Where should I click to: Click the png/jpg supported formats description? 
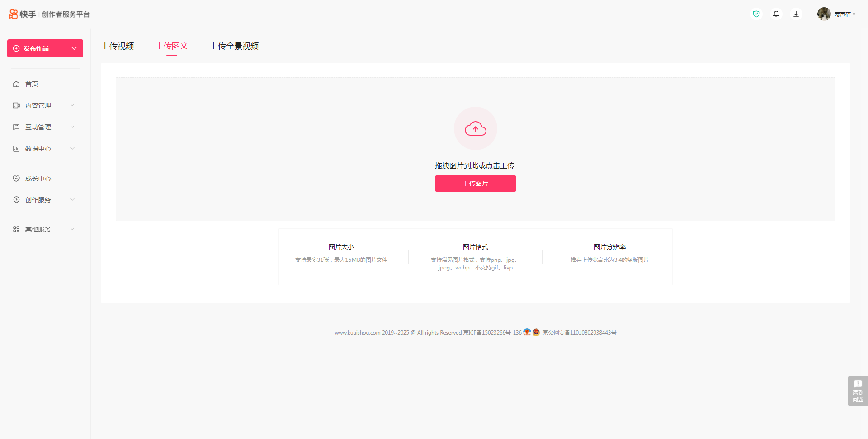click(x=475, y=264)
